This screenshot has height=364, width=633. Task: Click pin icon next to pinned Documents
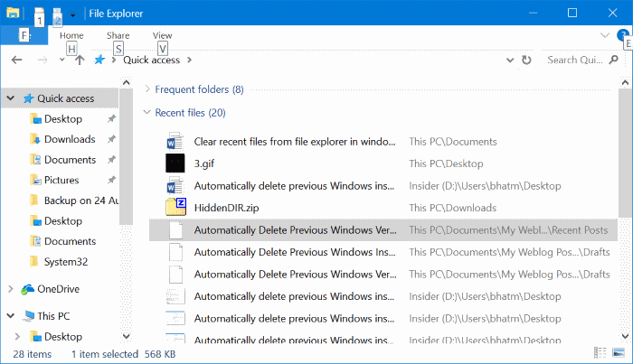click(x=111, y=160)
